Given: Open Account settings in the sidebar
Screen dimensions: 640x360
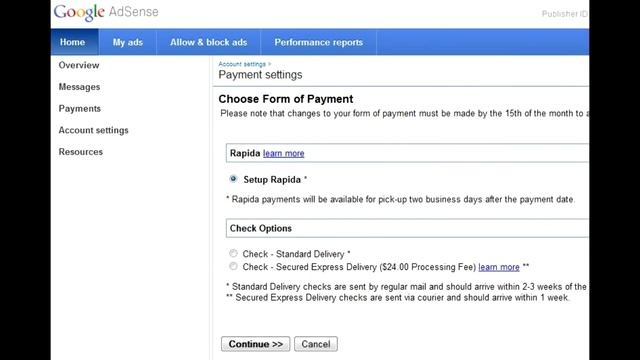Looking at the screenshot, I should (93, 130).
